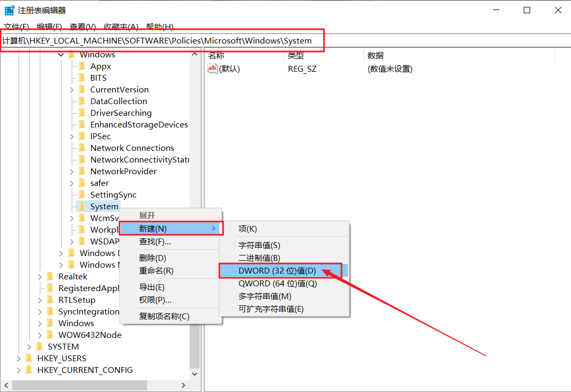
Task: Expand the WOW6432Node key arrow
Action: tap(40, 335)
